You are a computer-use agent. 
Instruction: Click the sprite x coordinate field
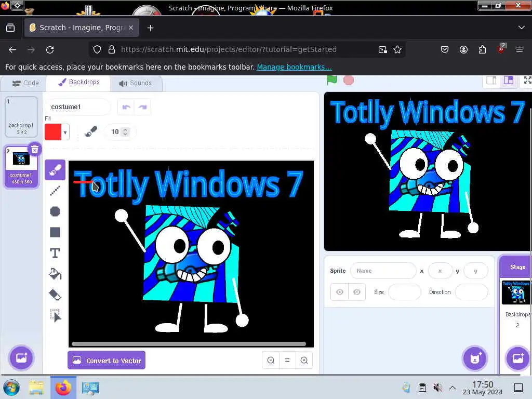click(x=440, y=271)
